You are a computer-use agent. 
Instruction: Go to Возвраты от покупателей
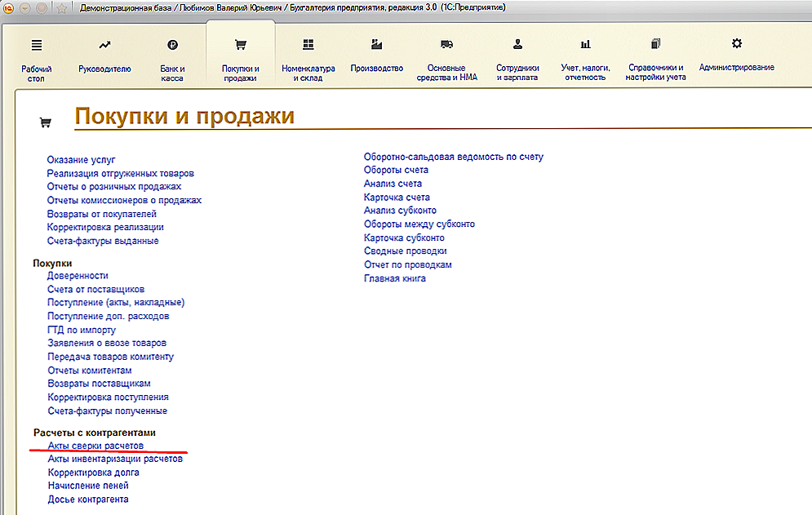101,214
